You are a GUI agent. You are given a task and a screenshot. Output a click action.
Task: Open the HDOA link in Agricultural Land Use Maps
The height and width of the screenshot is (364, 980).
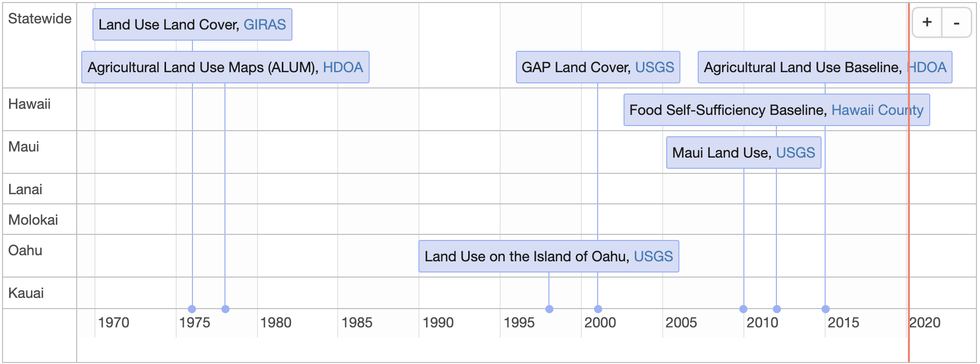point(343,67)
